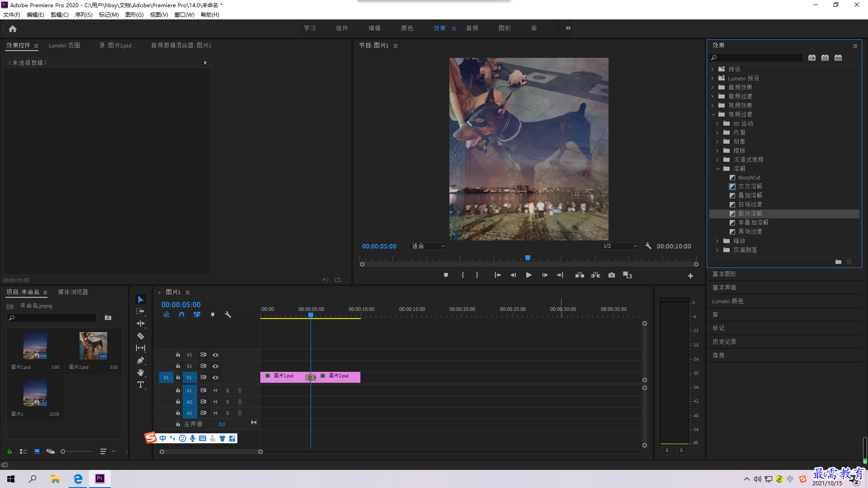Open the 序列(S) menu
Screen dimensions: 868x488
click(84, 15)
